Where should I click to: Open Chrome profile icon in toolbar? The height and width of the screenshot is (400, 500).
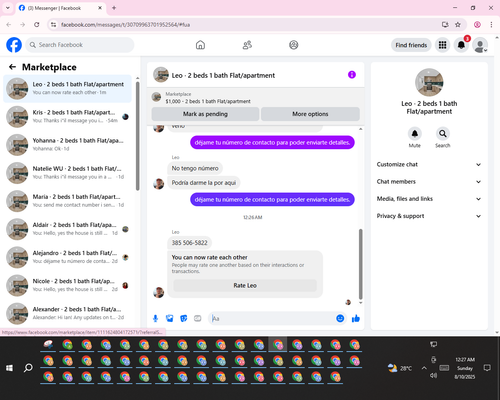pos(477,25)
